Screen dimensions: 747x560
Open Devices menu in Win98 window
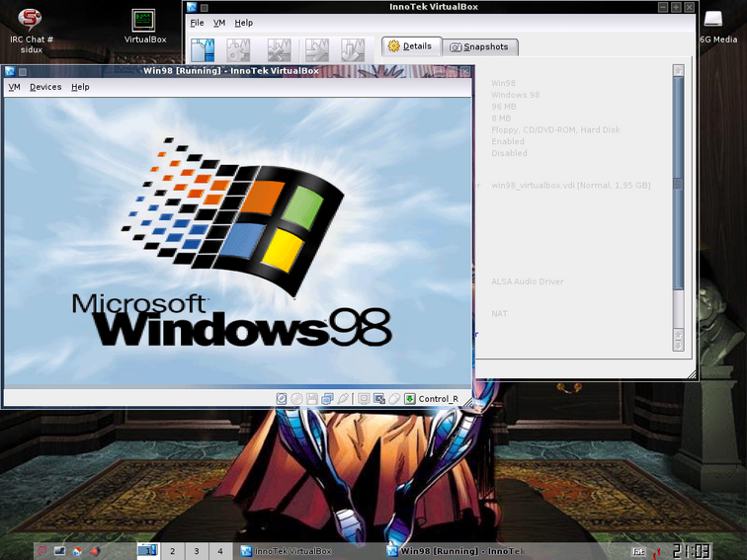click(45, 87)
